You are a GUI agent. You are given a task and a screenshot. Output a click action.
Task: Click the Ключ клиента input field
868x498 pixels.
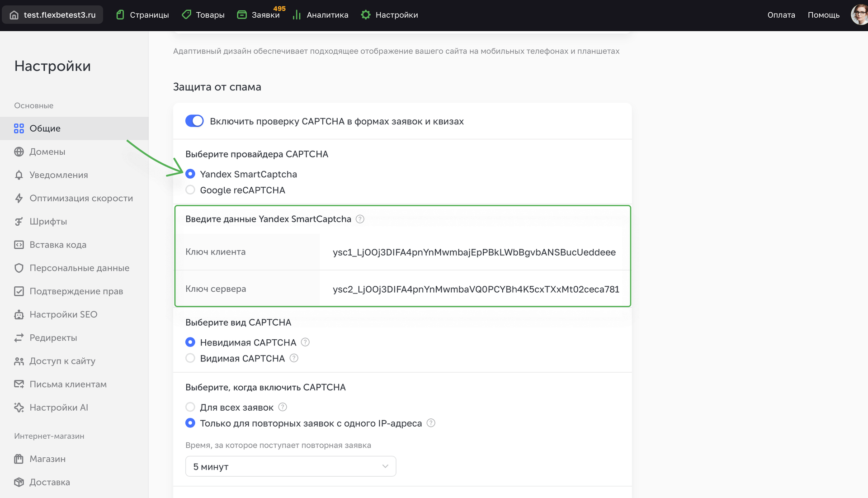[x=474, y=252]
